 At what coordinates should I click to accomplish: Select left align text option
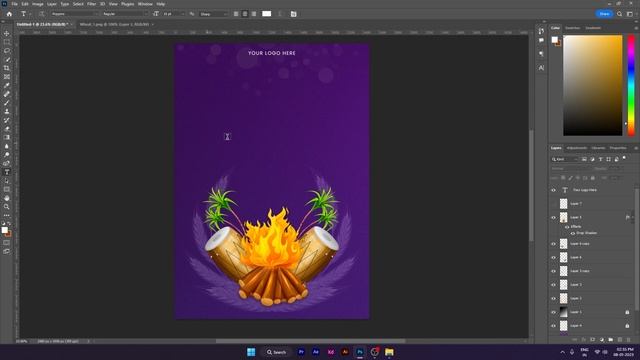[x=236, y=14]
